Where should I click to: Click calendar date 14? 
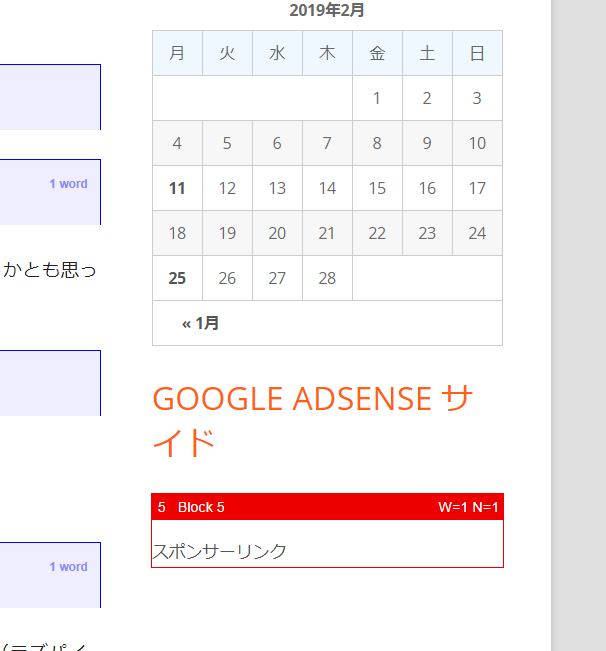(327, 188)
